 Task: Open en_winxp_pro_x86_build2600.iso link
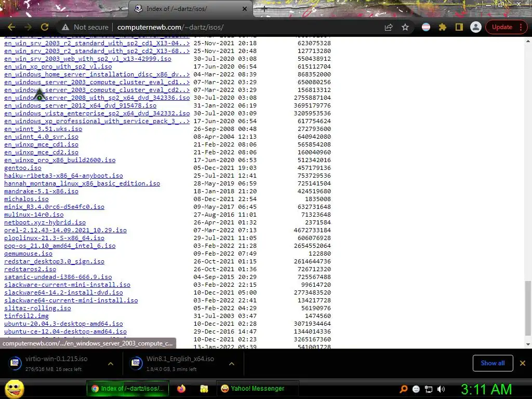(x=60, y=160)
